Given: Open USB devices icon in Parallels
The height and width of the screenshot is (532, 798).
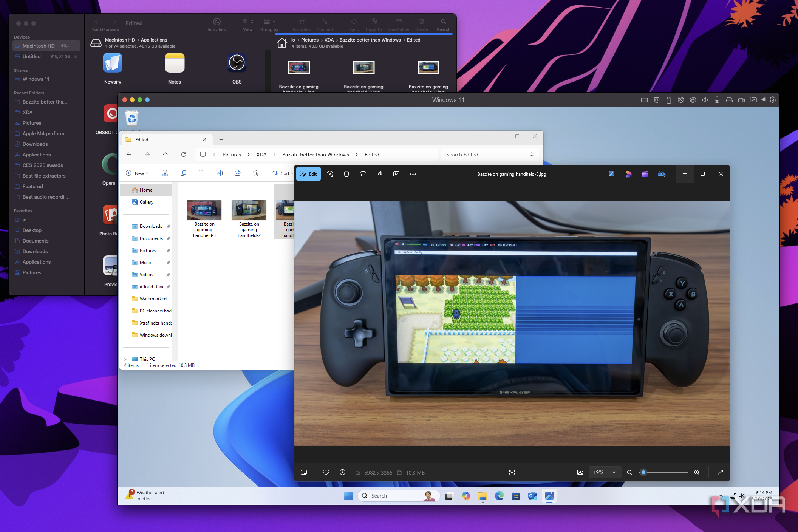Looking at the screenshot, I should (x=668, y=100).
